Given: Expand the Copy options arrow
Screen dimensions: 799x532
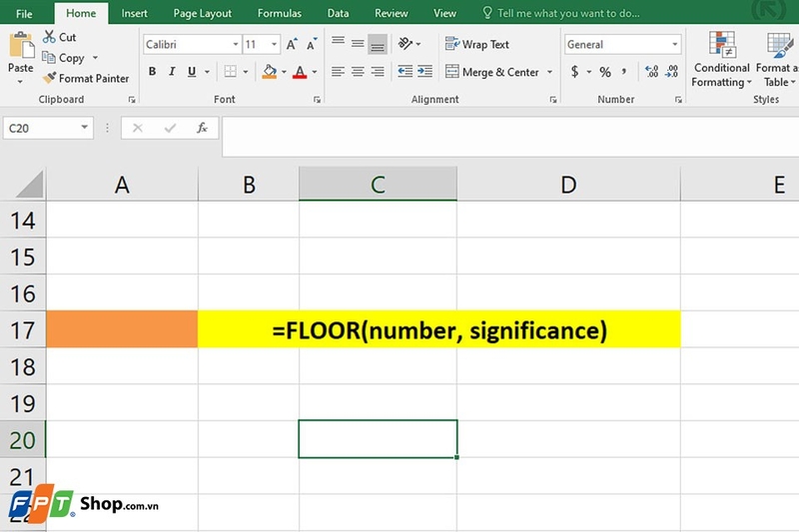Looking at the screenshot, I should click(95, 58).
